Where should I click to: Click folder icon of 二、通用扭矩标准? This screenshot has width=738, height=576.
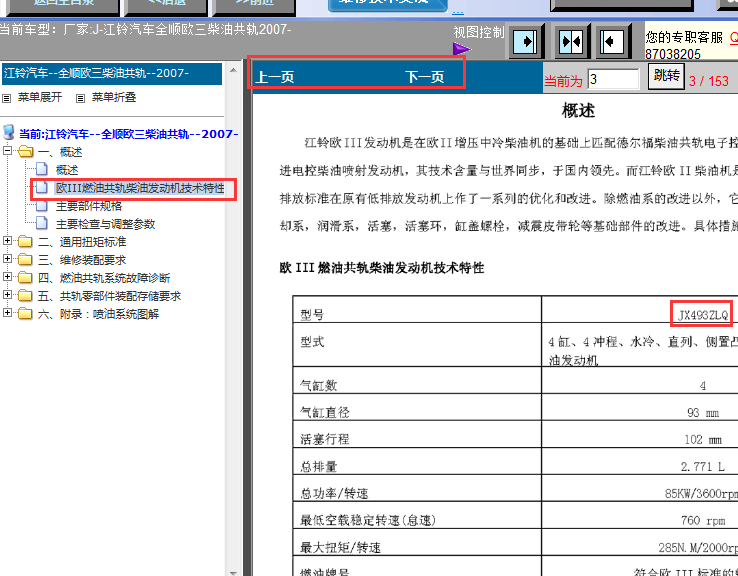(x=25, y=242)
